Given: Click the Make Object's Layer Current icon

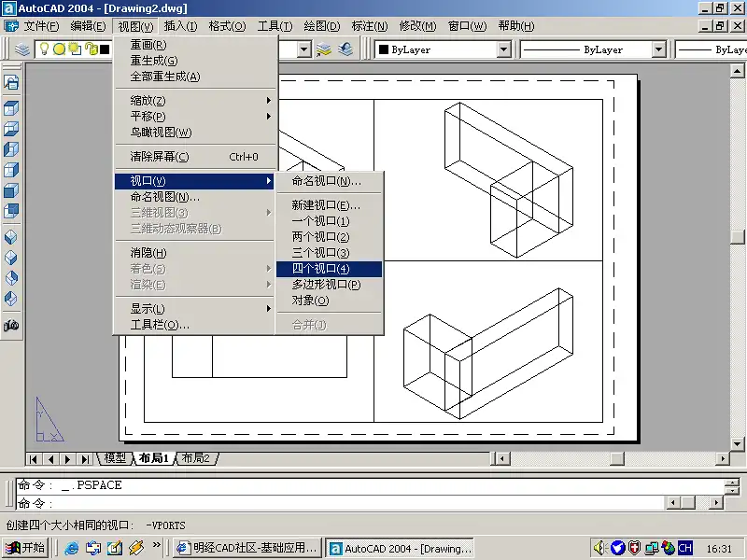Looking at the screenshot, I should 324,49.
